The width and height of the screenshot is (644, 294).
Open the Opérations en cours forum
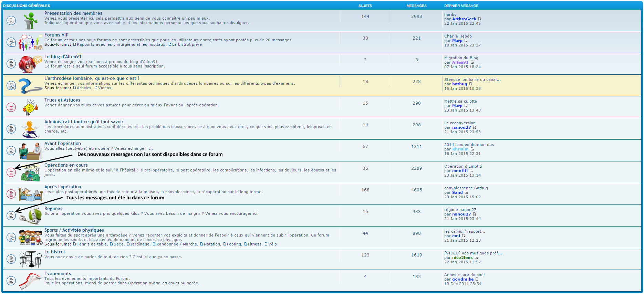(66, 165)
